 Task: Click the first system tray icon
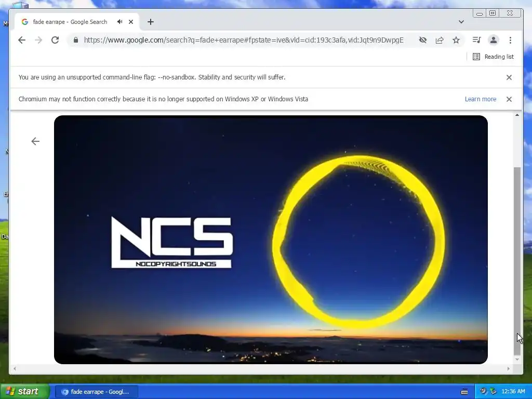[483, 391]
